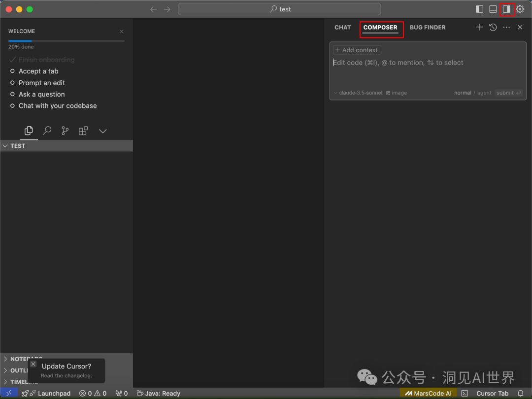Open the Search magnifier view
Viewport: 532px width, 399px height.
coord(47,131)
